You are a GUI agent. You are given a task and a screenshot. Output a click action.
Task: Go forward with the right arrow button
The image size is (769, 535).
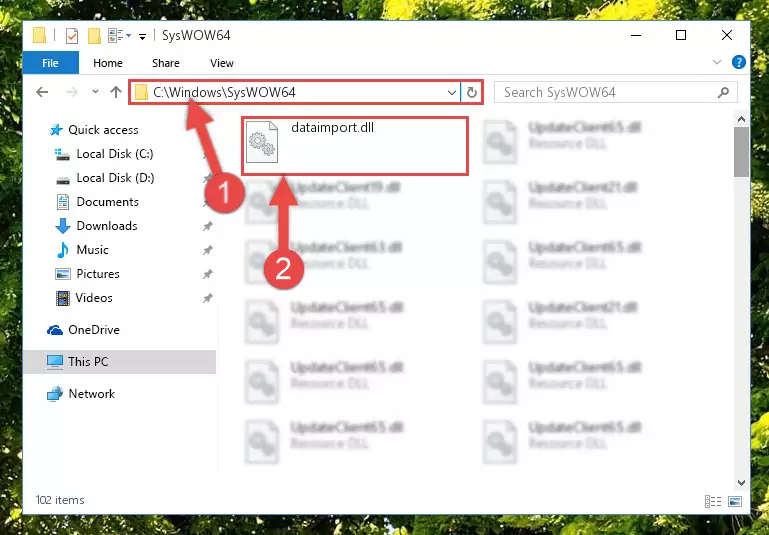tap(72, 92)
